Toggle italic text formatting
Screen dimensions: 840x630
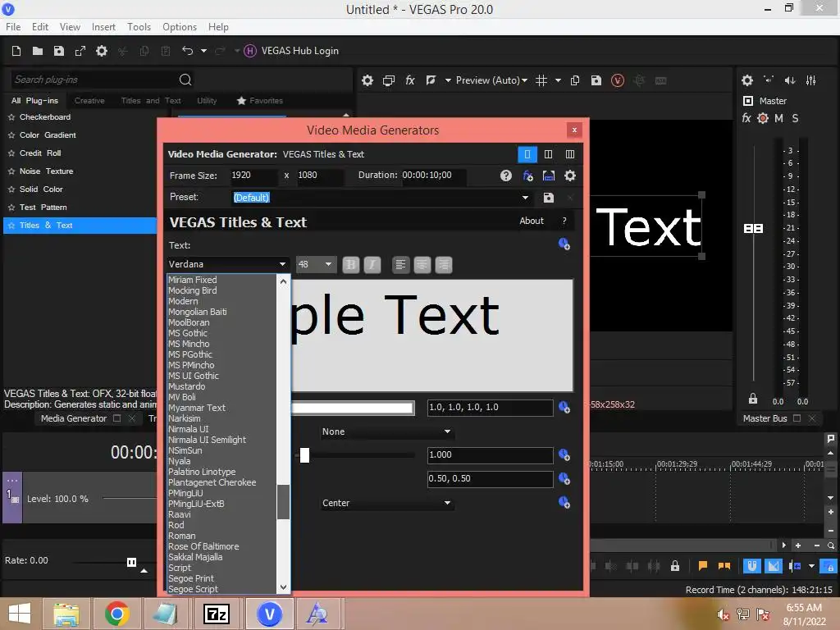point(372,265)
